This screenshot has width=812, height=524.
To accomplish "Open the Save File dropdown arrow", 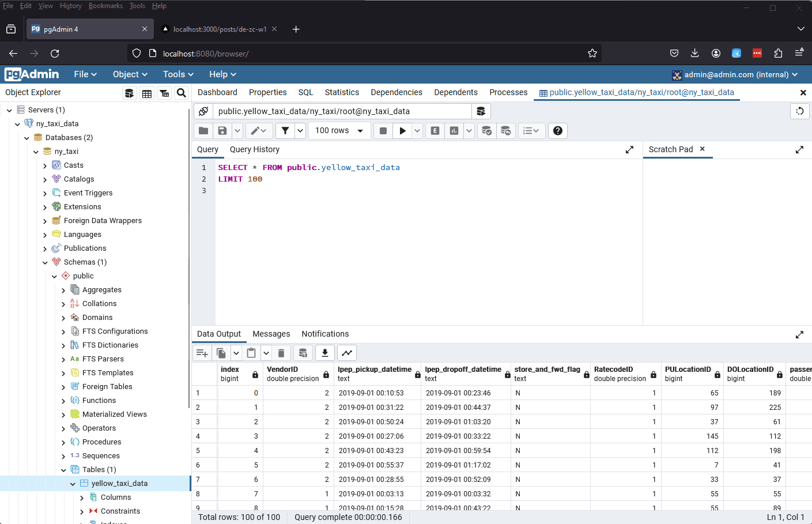I will coord(237,131).
